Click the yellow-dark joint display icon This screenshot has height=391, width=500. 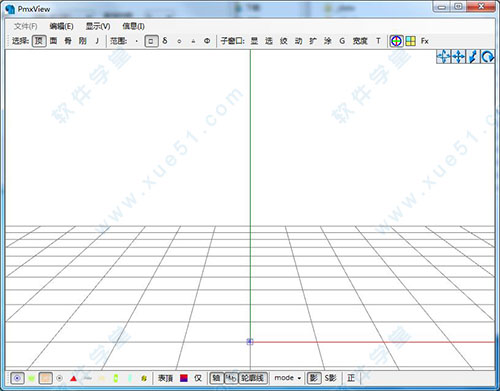[x=144, y=378]
